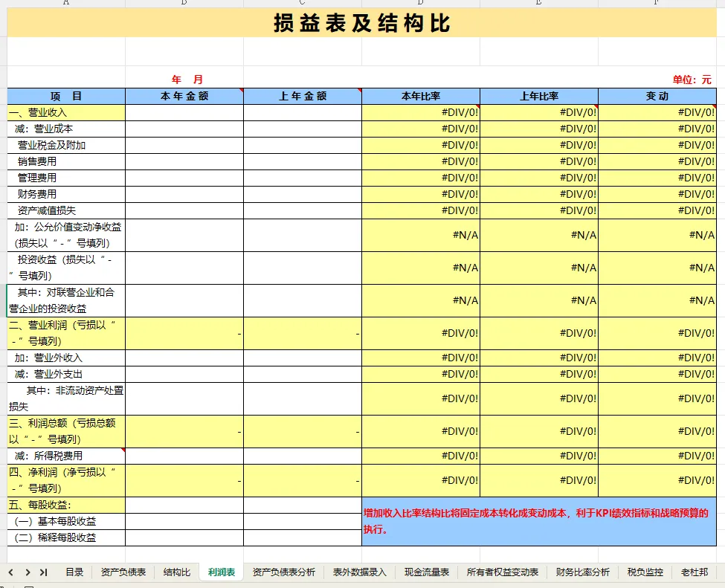725x588 pixels.
Task: Select 本年比率 #DIV/0! cell in 营业外收入 row
Action: (421, 358)
